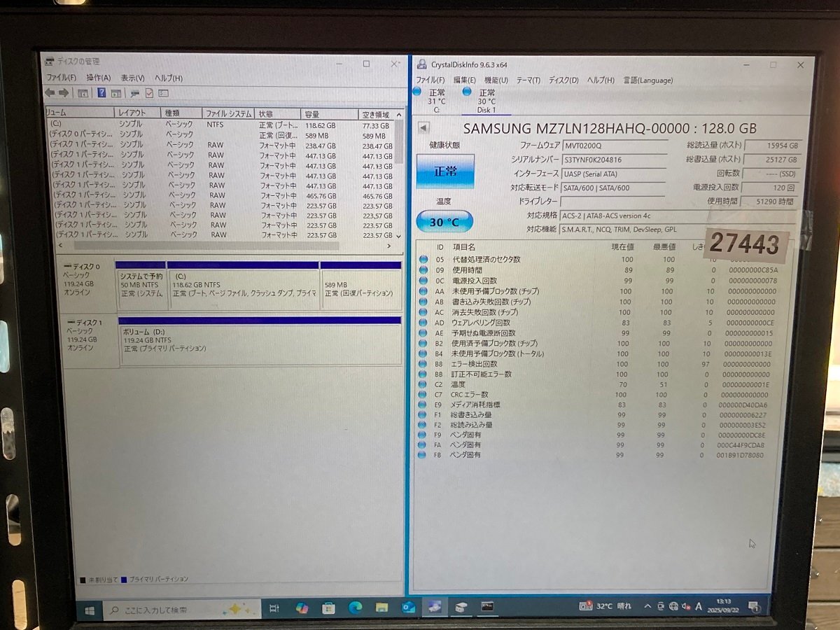Viewport: 840px width, 630px height.
Task: Select the 09 使用時間 SMART row
Action: pyautogui.click(x=600, y=270)
